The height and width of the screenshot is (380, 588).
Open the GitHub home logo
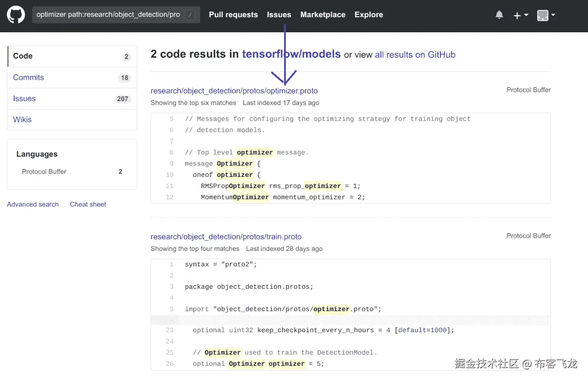point(16,15)
